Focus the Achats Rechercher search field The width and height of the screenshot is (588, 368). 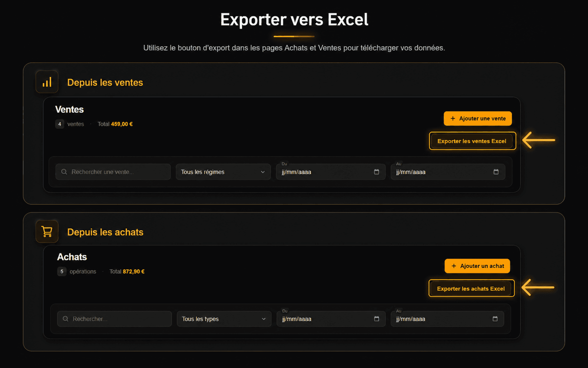coord(115,319)
